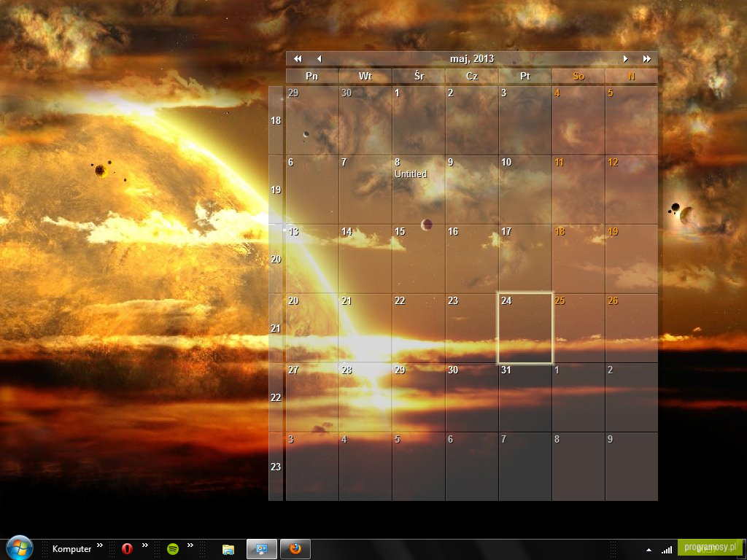This screenshot has height=560, width=747.
Task: Select Friday May 17
Action: (x=525, y=259)
